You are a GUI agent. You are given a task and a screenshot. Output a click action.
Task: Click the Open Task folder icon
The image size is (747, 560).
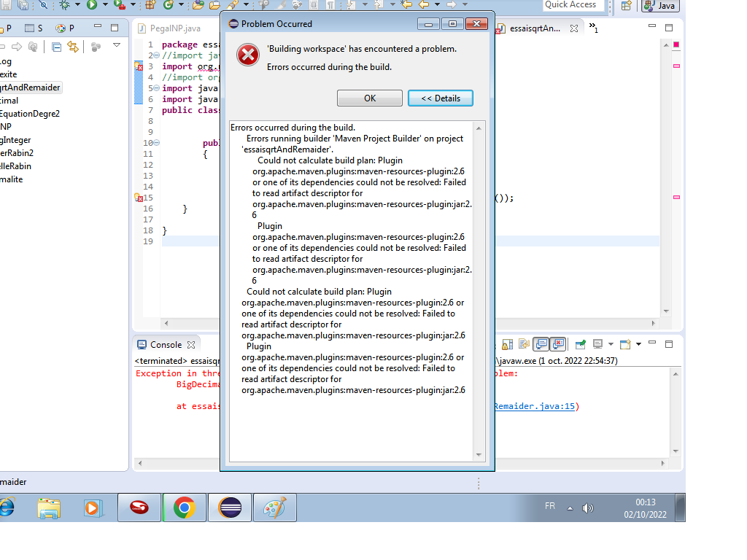click(x=215, y=5)
